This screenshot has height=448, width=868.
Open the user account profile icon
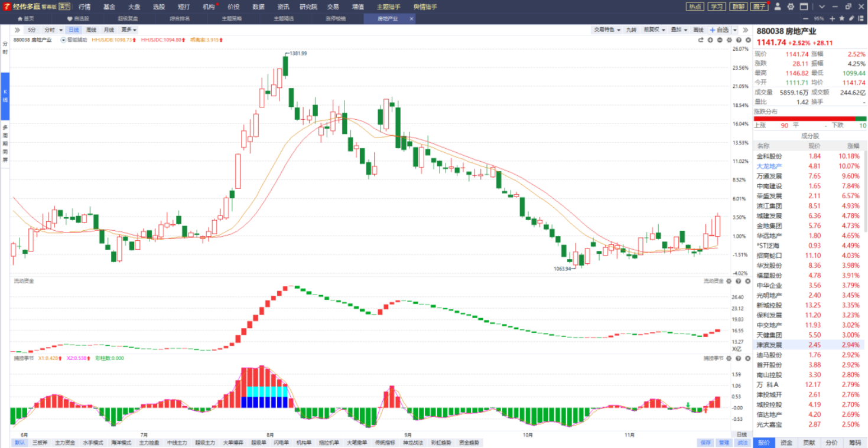click(778, 6)
